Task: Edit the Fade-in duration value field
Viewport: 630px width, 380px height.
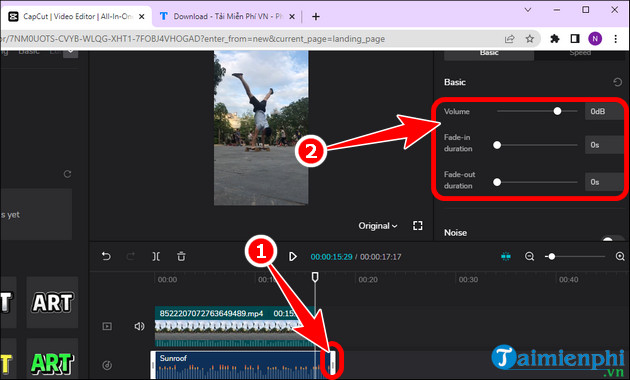Action: tap(604, 145)
